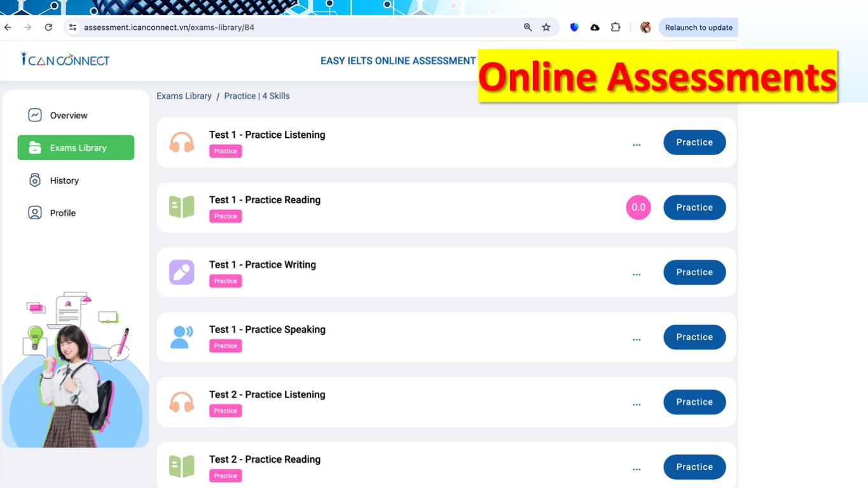
Task: Click the ICANCONNECT logo
Action: click(x=65, y=60)
